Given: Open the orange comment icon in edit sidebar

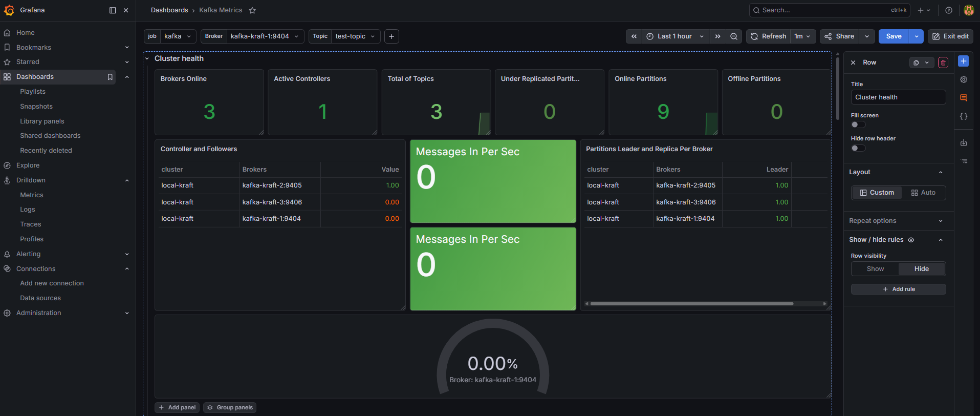Looking at the screenshot, I should coord(964,98).
